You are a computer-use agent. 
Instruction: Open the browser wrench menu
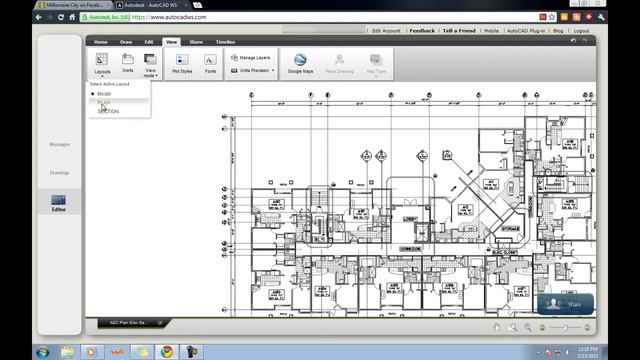[x=601, y=17]
